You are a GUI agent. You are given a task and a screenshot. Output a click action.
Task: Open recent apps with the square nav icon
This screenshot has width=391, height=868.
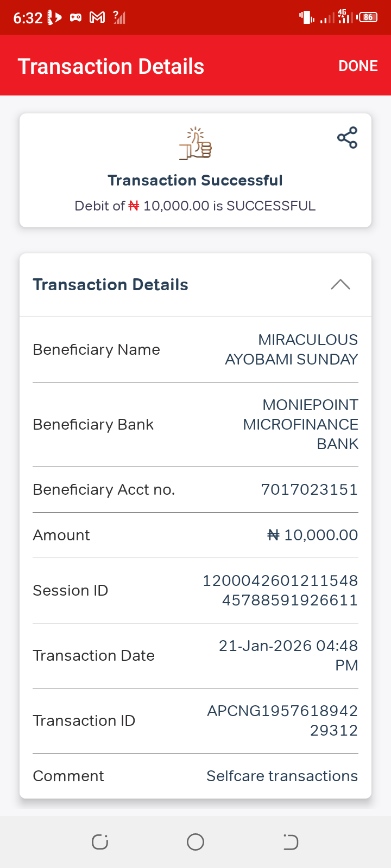click(100, 842)
